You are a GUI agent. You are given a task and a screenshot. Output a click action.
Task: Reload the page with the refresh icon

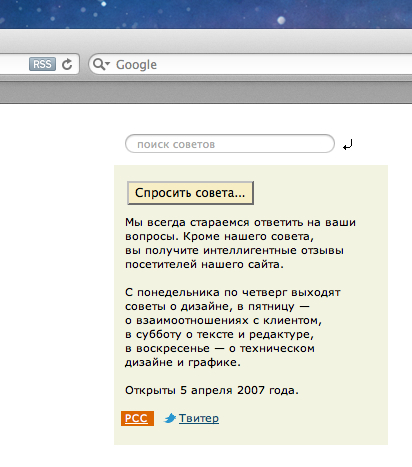[x=67, y=64]
